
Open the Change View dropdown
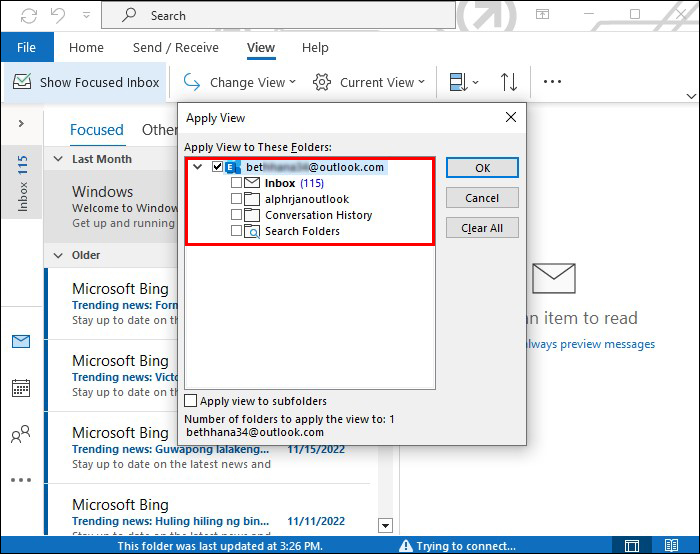[240, 82]
